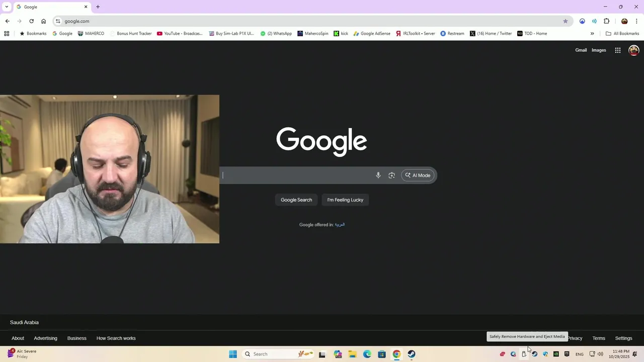Bookmark this tab with the star icon
Image resolution: width=644 pixels, height=362 pixels.
565,21
